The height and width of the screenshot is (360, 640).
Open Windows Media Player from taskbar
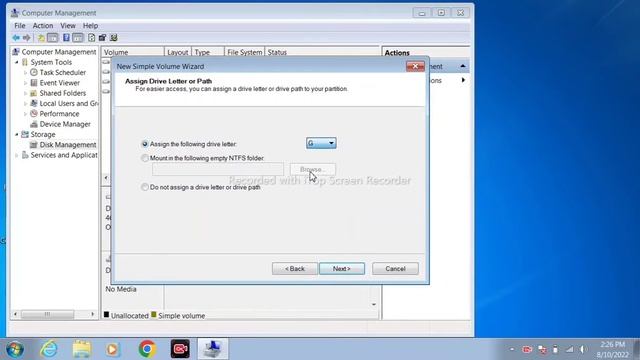coord(113,349)
